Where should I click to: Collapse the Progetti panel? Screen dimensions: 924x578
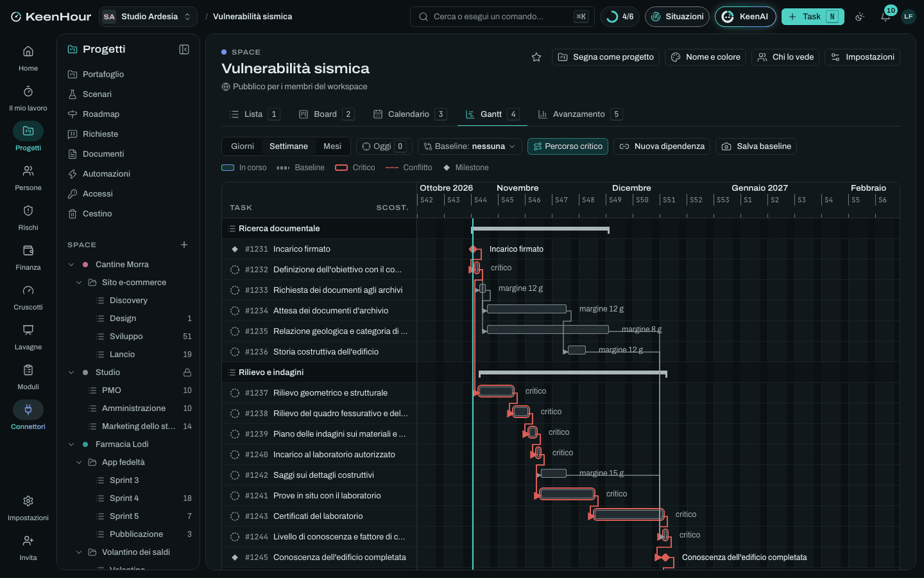pyautogui.click(x=184, y=49)
